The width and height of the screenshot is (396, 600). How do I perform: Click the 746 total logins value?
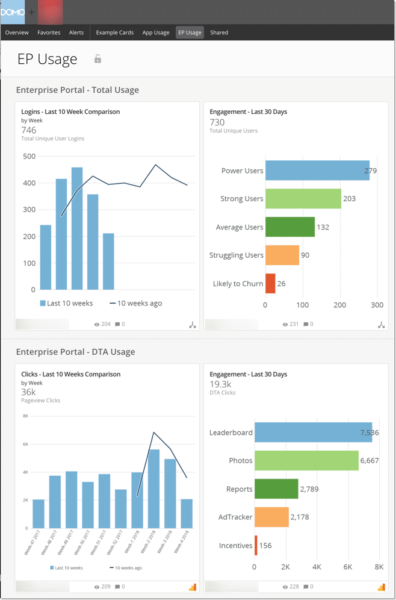(x=29, y=130)
